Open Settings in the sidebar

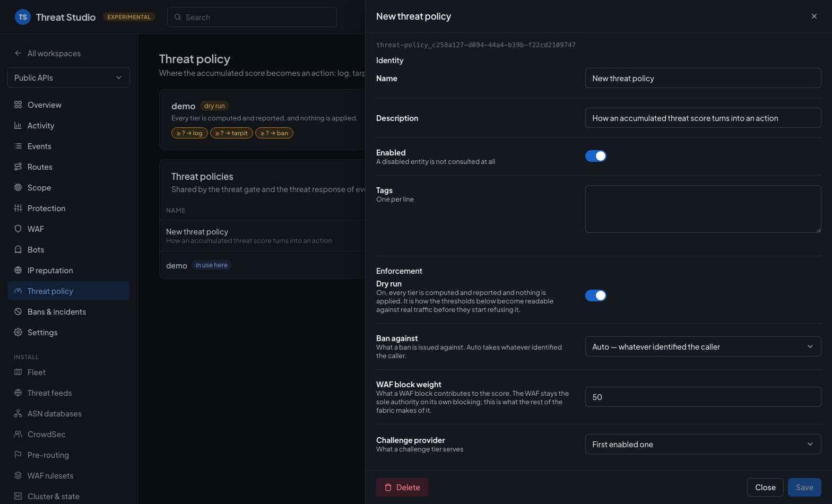68,332
